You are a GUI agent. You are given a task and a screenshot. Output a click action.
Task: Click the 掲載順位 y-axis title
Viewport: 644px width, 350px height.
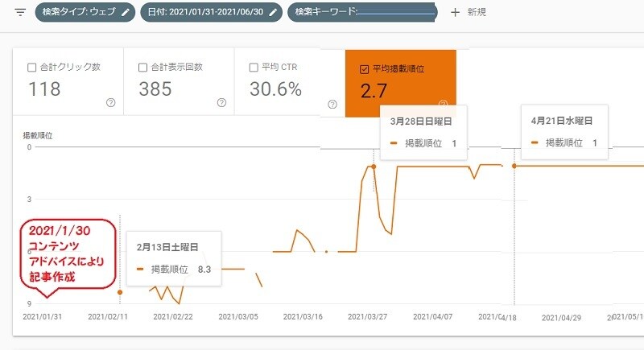[x=37, y=135]
